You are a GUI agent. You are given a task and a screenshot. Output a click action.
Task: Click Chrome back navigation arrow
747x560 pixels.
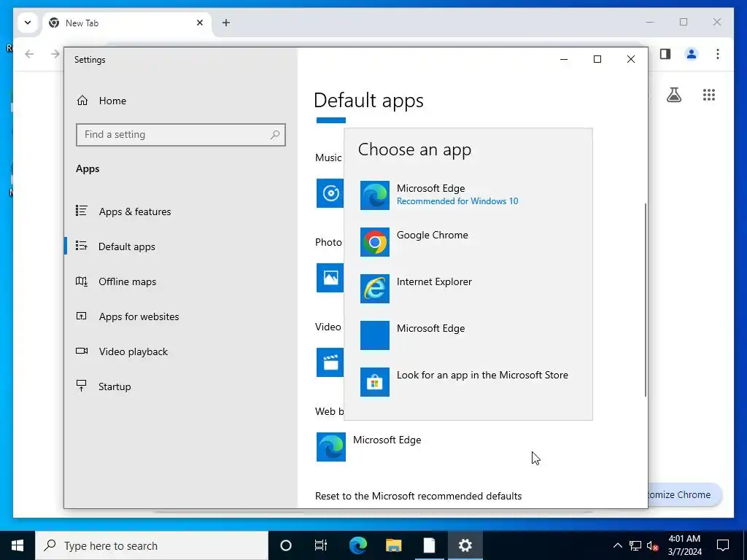point(29,54)
